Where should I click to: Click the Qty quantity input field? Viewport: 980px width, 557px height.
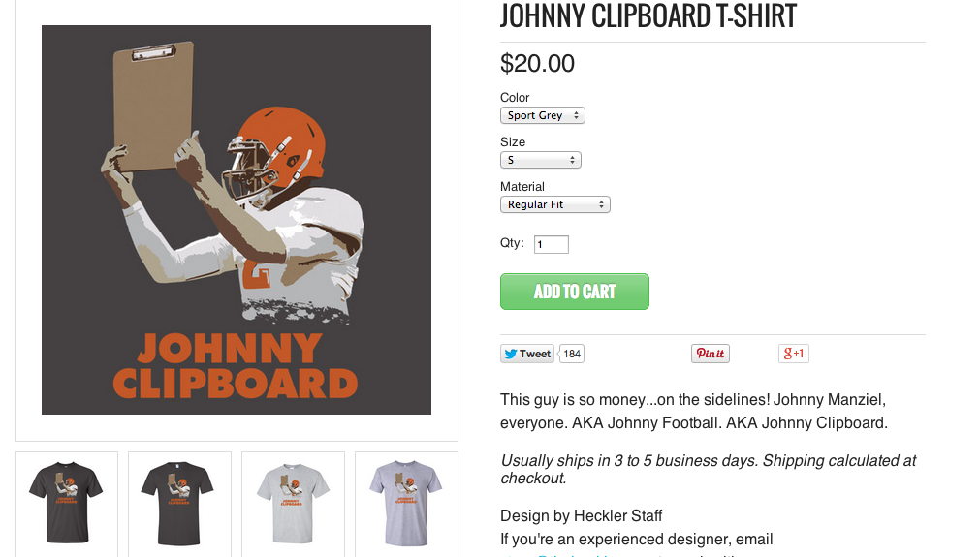[551, 244]
